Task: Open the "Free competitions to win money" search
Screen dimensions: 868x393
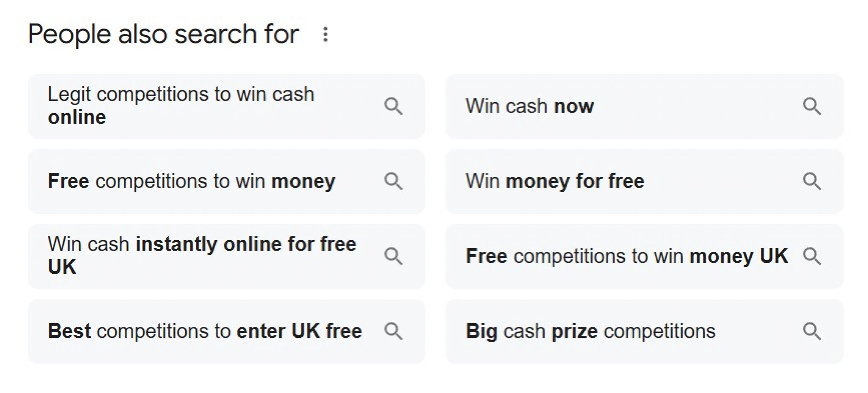Action: coord(191,181)
